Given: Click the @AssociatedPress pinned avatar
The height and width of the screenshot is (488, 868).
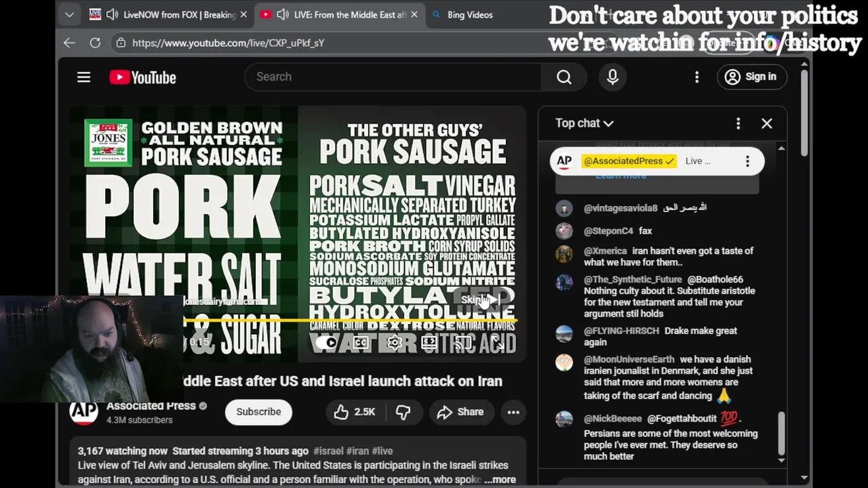Looking at the screenshot, I should coord(564,161).
